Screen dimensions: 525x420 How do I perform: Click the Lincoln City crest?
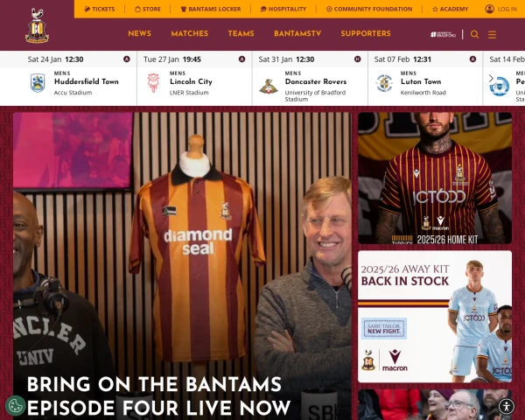point(153,83)
